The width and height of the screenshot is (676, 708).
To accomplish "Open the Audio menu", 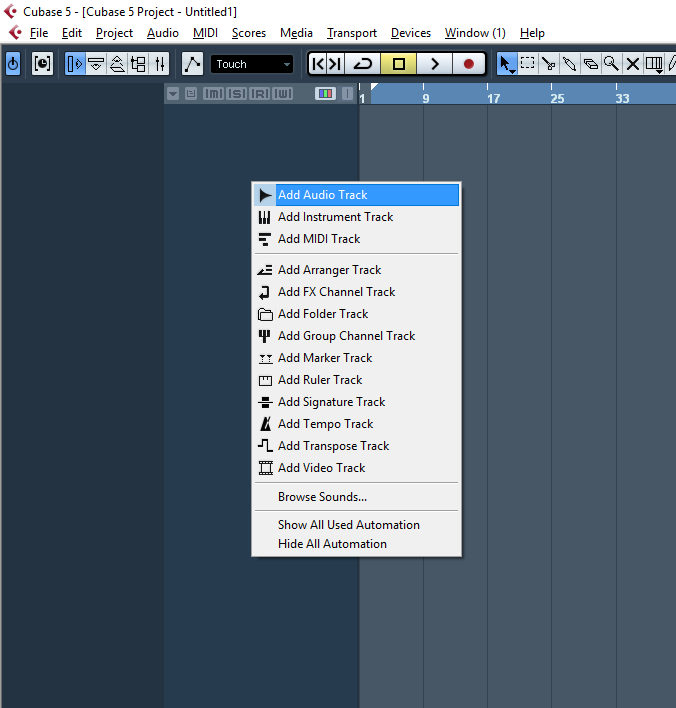I will tap(163, 33).
